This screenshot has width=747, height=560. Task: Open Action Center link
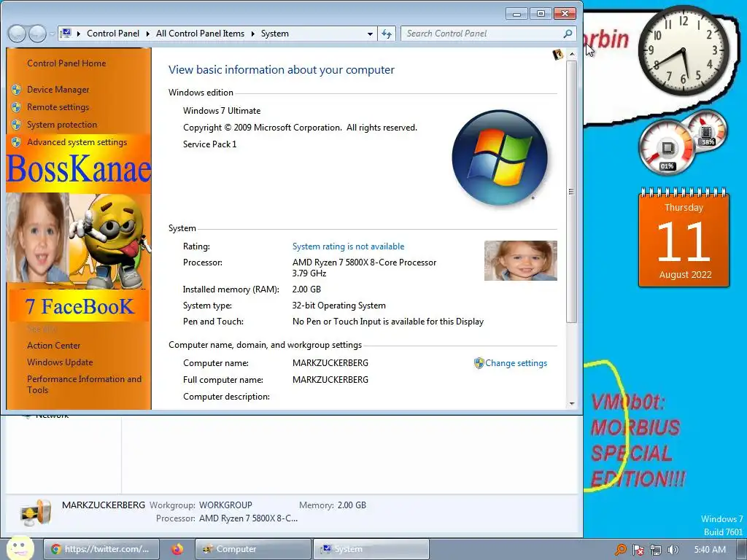[x=54, y=346]
